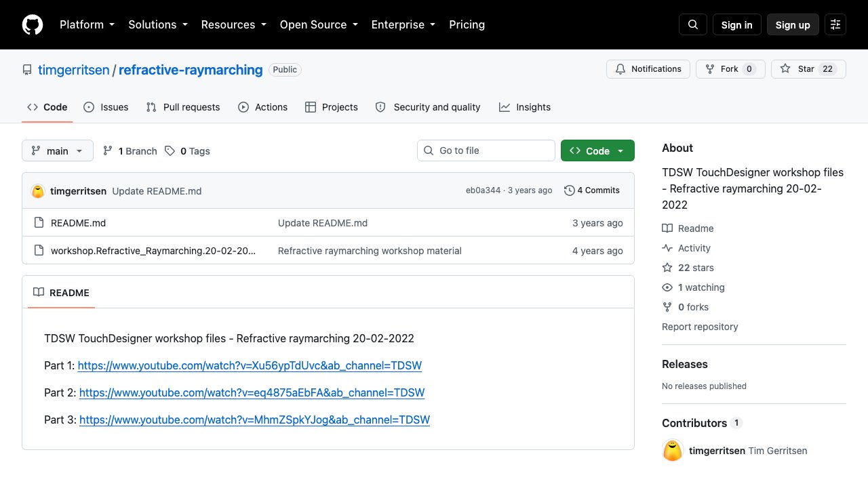This screenshot has width=868, height=488.
Task: Click the pulse icon beside Activity
Action: [667, 248]
